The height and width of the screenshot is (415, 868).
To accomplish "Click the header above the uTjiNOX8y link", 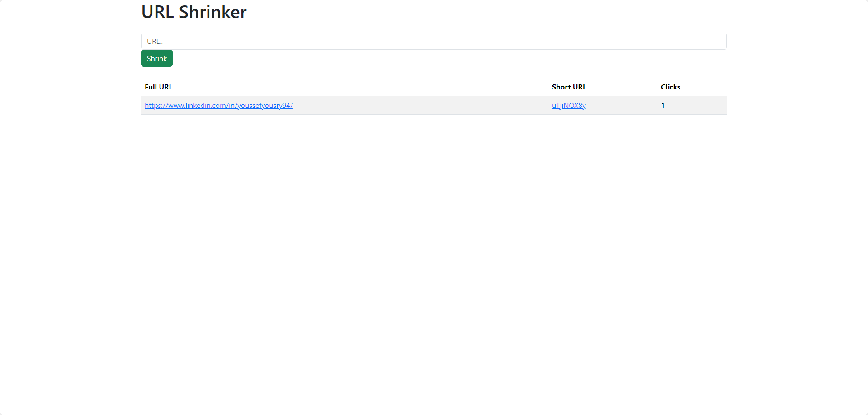I will pyautogui.click(x=569, y=87).
